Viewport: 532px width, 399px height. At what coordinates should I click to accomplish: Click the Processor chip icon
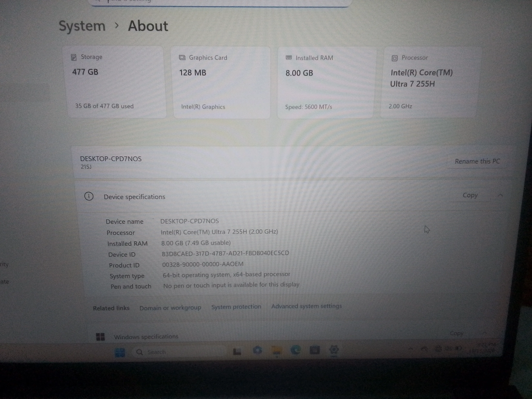[x=394, y=58]
